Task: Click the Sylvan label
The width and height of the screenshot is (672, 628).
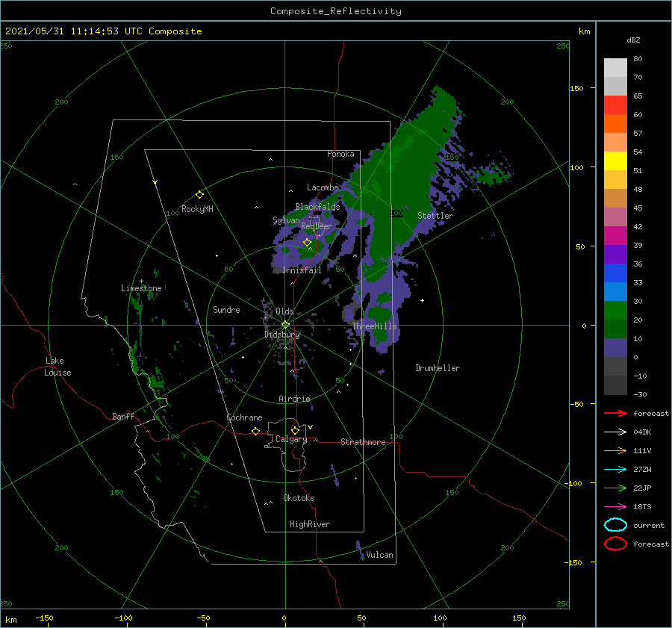Action: click(x=286, y=220)
